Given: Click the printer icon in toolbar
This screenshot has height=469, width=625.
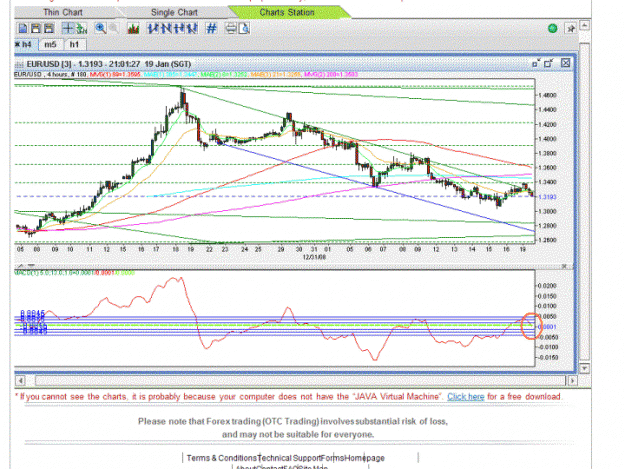Looking at the screenshot, I should [231, 28].
